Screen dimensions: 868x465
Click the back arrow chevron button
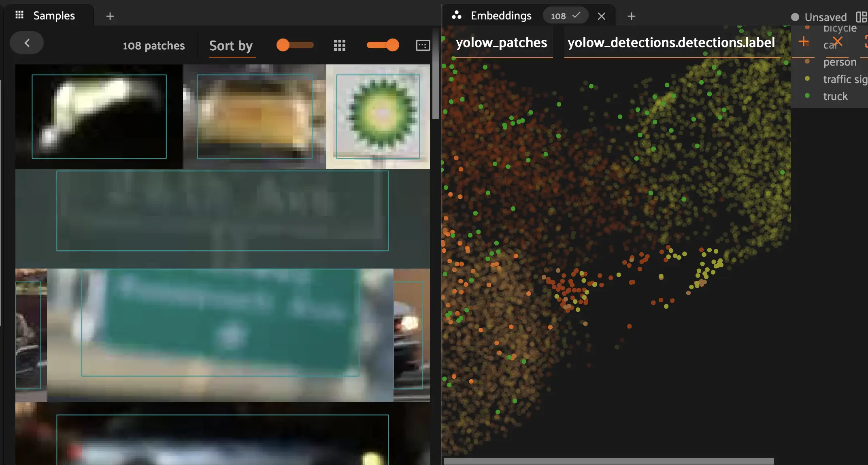point(27,43)
